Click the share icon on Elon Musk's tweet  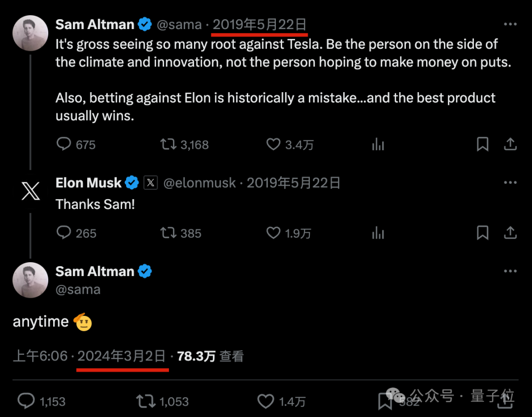511,233
